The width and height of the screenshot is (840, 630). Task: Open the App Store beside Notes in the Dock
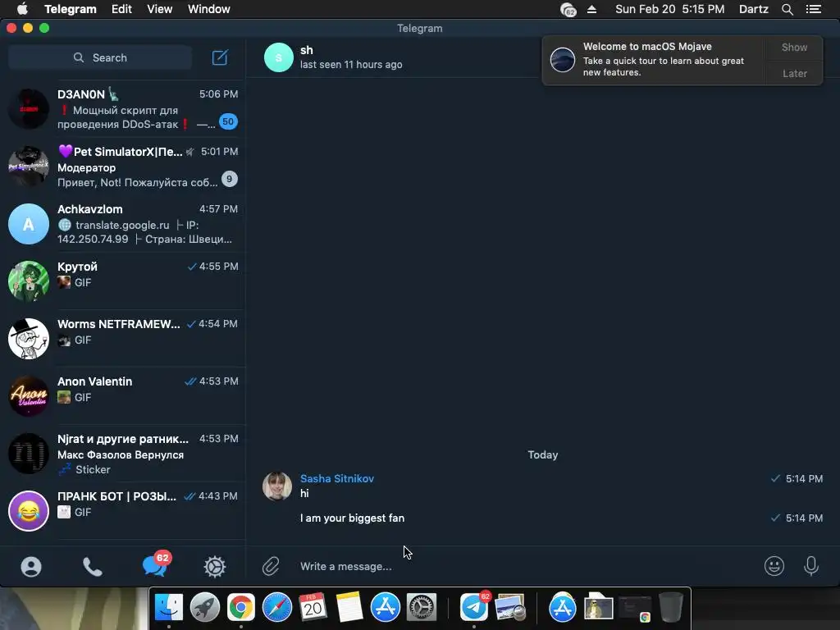click(386, 608)
